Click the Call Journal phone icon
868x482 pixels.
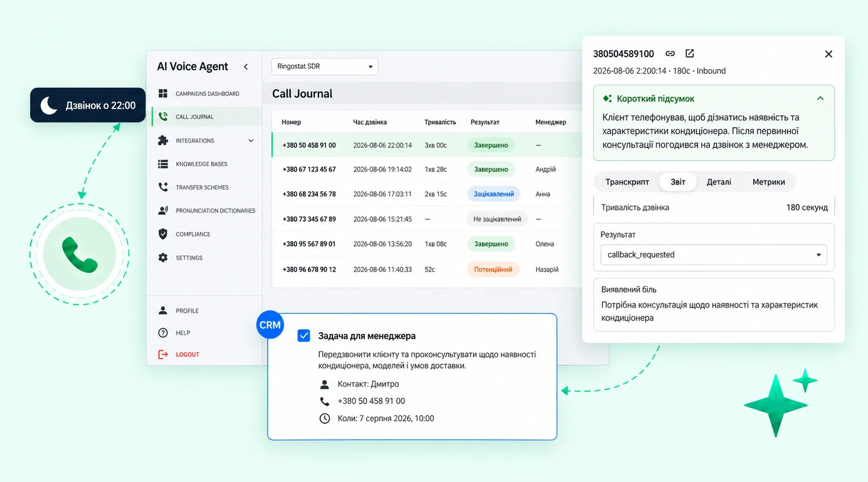[163, 117]
